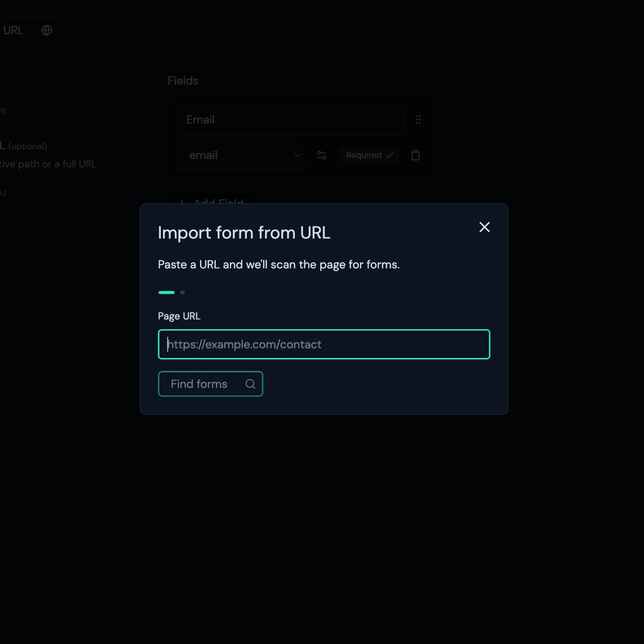Click the globe icon beside URL
The height and width of the screenshot is (644, 644).
click(x=47, y=30)
